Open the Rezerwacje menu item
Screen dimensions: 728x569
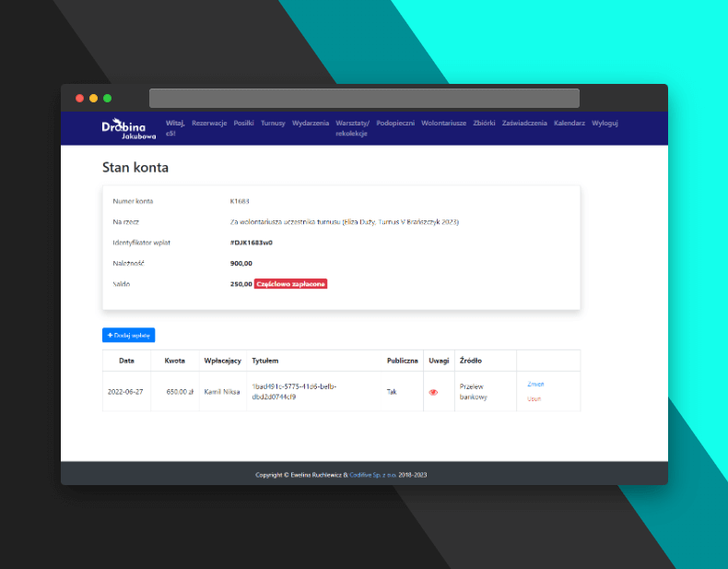pos(209,123)
